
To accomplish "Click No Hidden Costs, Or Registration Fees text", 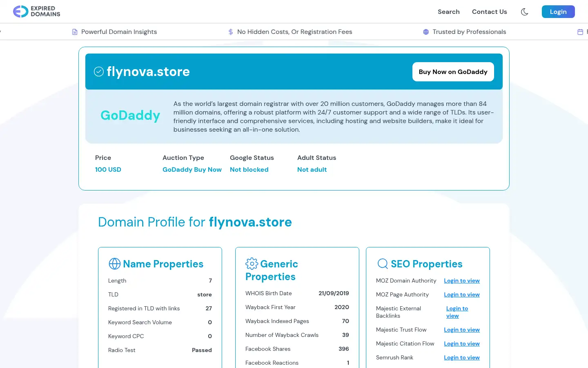I will [294, 32].
